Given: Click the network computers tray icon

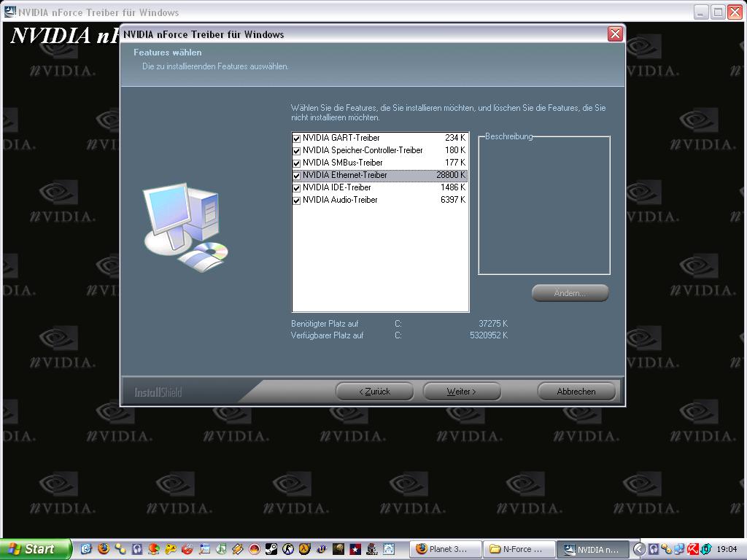Looking at the screenshot, I should pos(679,549).
